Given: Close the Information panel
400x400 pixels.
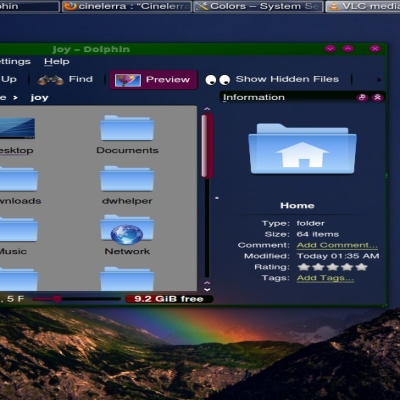Looking at the screenshot, I should (378, 97).
